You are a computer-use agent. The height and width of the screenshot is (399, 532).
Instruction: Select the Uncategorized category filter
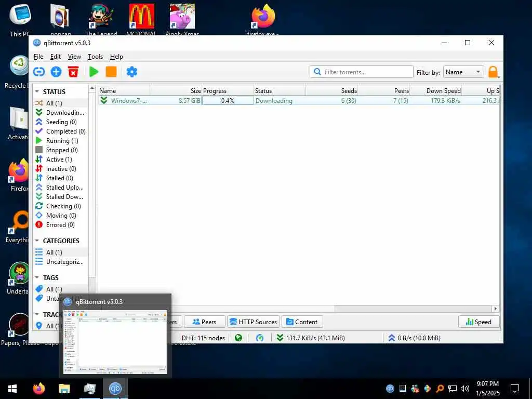[x=61, y=262]
